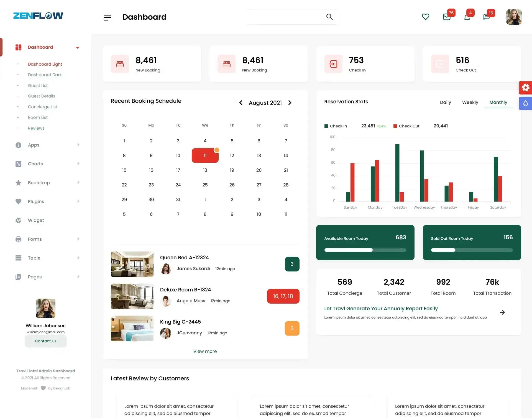Expand the Pages submenu arrow
This screenshot has height=418, width=532.
pyautogui.click(x=78, y=277)
